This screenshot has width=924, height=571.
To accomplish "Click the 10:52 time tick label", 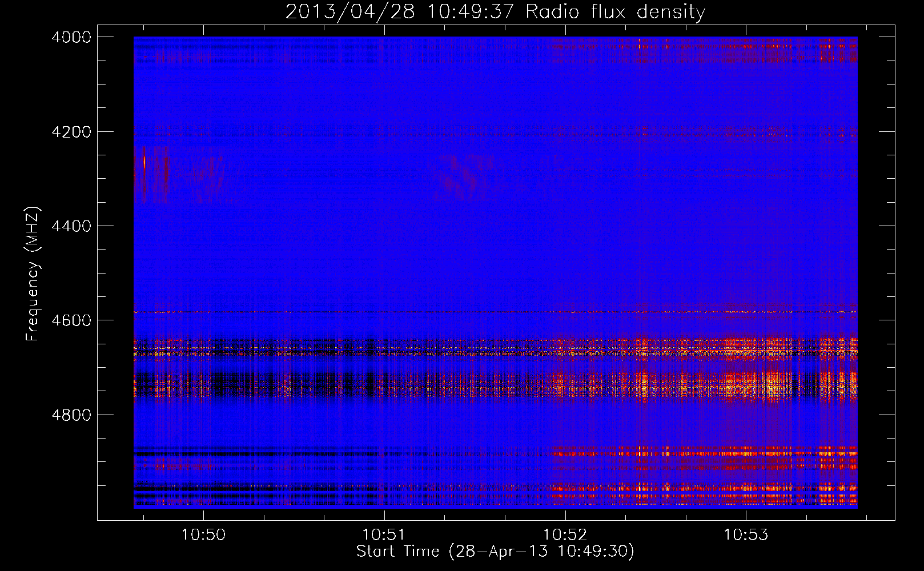I will coord(565,534).
